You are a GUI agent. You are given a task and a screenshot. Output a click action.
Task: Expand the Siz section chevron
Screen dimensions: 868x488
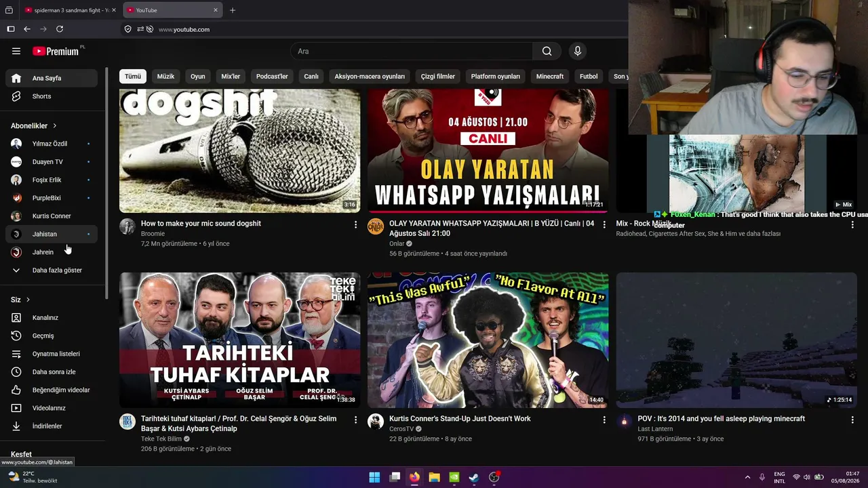tap(28, 300)
